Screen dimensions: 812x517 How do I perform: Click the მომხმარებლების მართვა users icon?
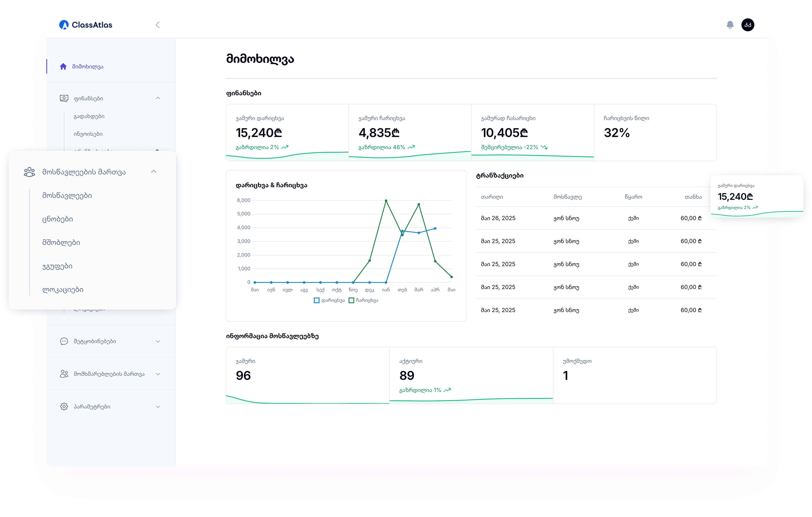point(64,374)
